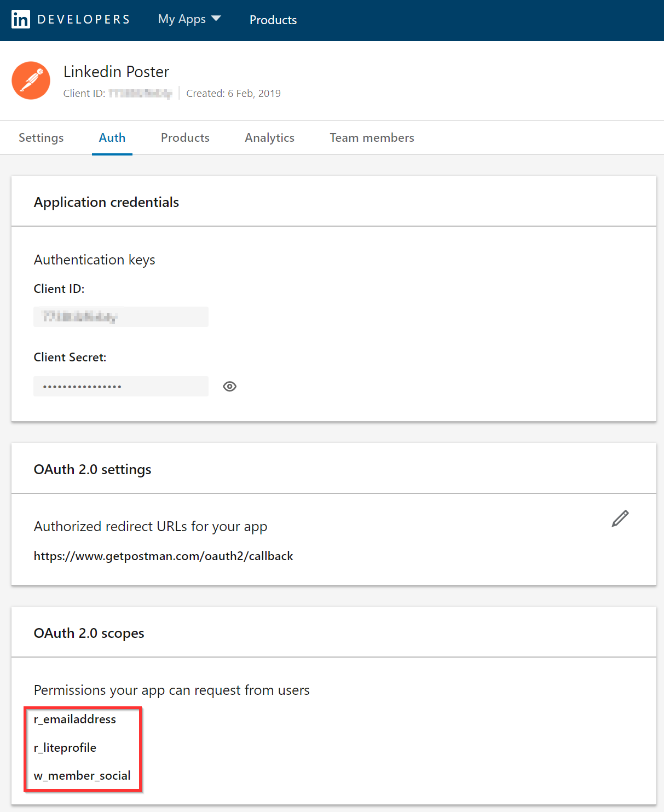Select the Auth tab

pyautogui.click(x=112, y=138)
